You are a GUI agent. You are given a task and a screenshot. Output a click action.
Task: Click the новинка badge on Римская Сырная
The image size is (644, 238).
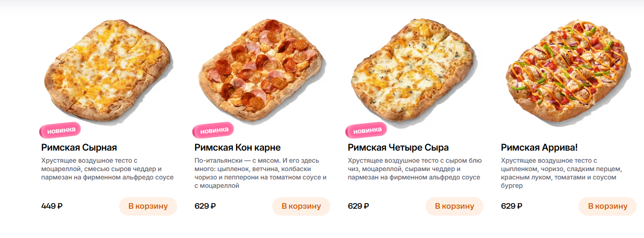60,130
